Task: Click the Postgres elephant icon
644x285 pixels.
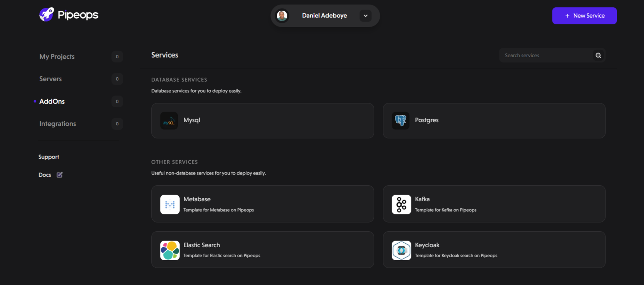Action: pyautogui.click(x=400, y=121)
